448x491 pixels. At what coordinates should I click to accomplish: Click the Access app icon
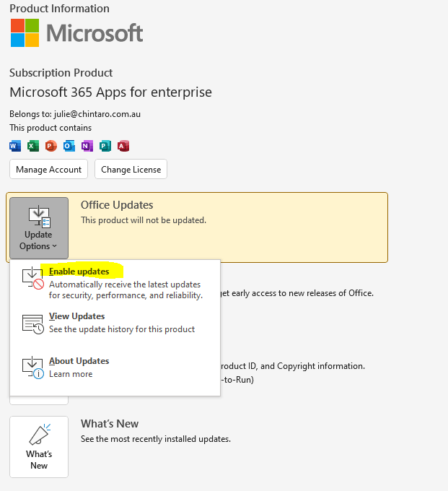[123, 146]
